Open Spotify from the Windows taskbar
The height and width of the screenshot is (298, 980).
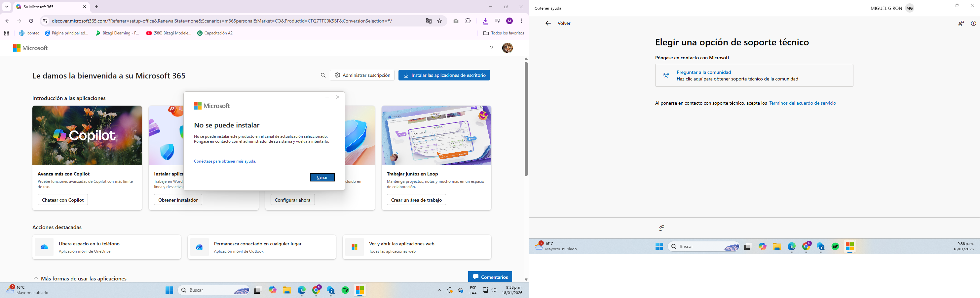point(345,290)
